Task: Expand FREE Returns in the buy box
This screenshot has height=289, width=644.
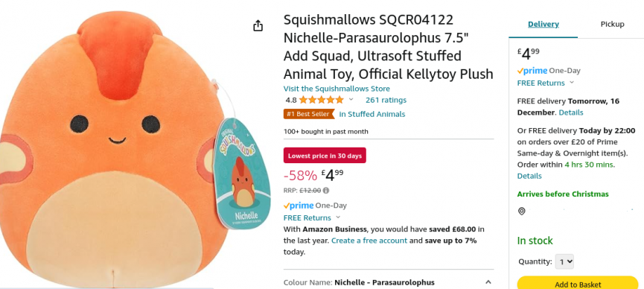Action: click(545, 83)
